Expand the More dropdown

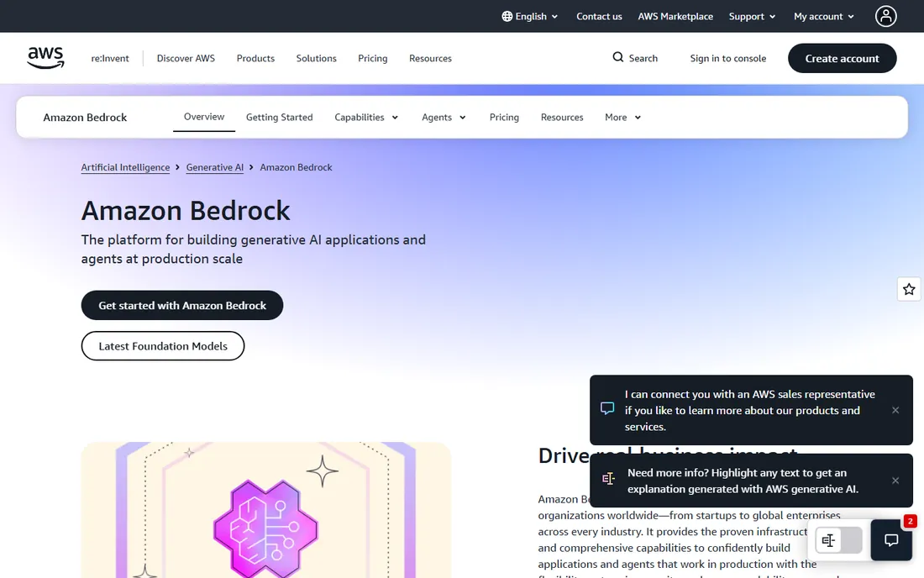[x=622, y=118]
